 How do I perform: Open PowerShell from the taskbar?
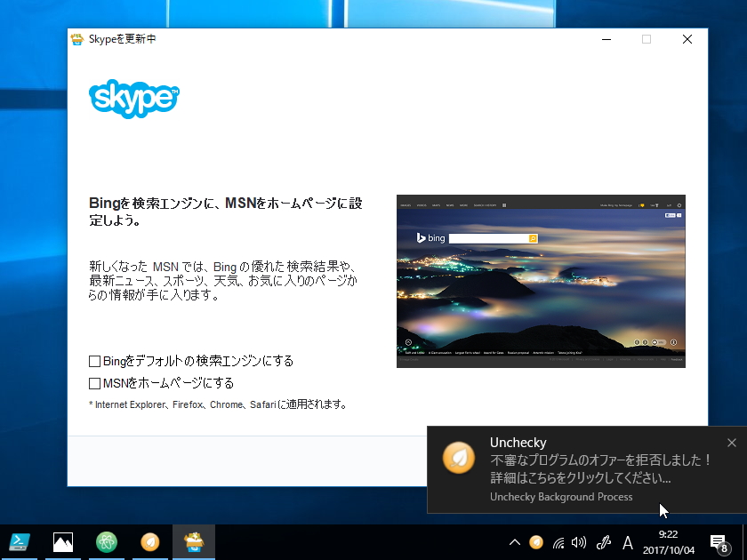20,542
